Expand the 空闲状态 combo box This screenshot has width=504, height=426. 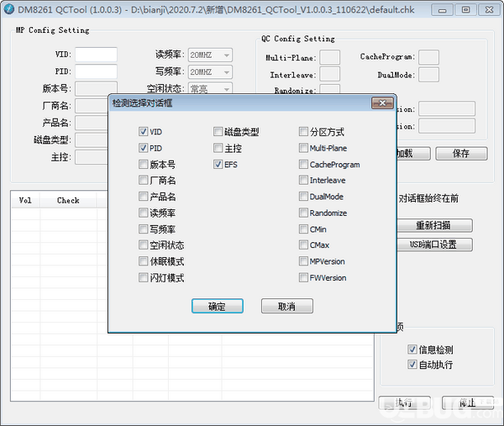click(210, 88)
